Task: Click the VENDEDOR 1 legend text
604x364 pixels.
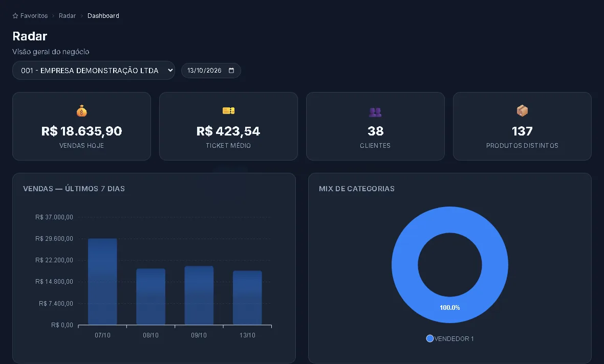Action: click(454, 338)
